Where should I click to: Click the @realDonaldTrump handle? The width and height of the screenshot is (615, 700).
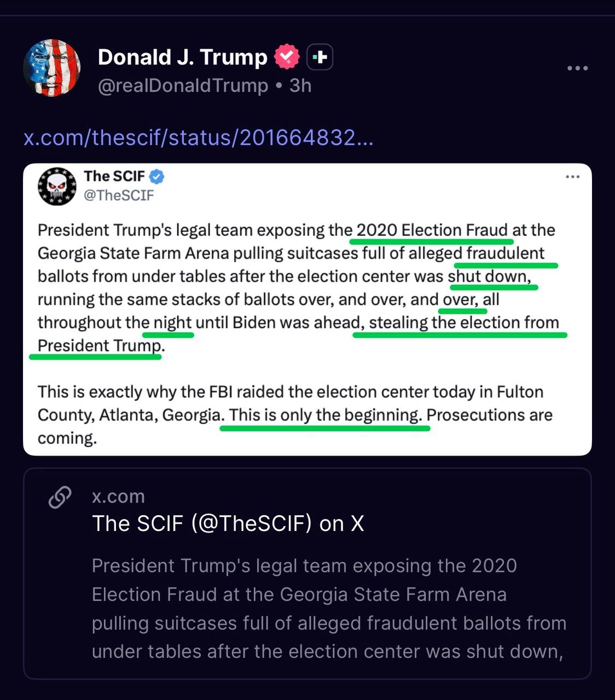tap(183, 86)
